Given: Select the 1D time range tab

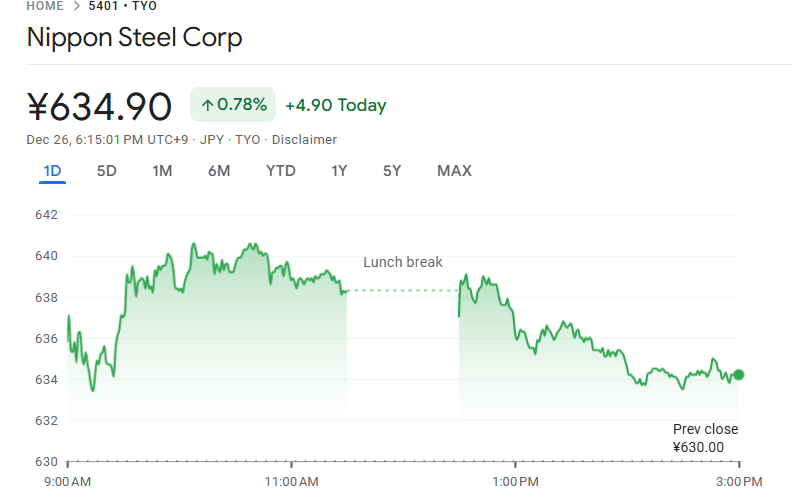Looking at the screenshot, I should 52,171.
